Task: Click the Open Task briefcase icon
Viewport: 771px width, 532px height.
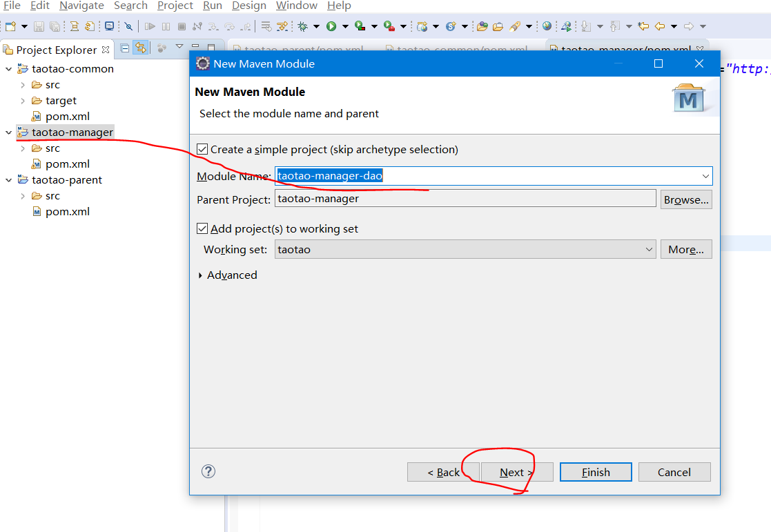Action: (x=498, y=26)
